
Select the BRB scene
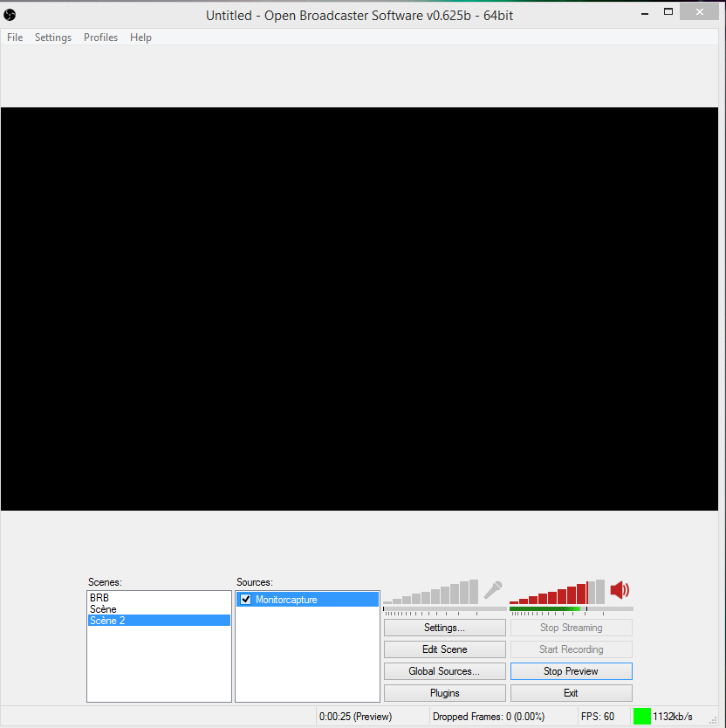(x=159, y=598)
